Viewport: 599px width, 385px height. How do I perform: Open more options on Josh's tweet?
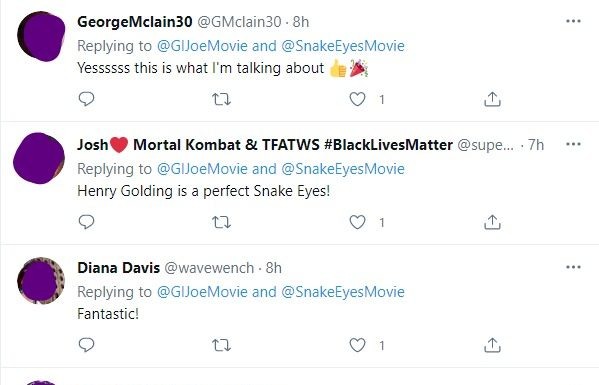click(x=573, y=144)
